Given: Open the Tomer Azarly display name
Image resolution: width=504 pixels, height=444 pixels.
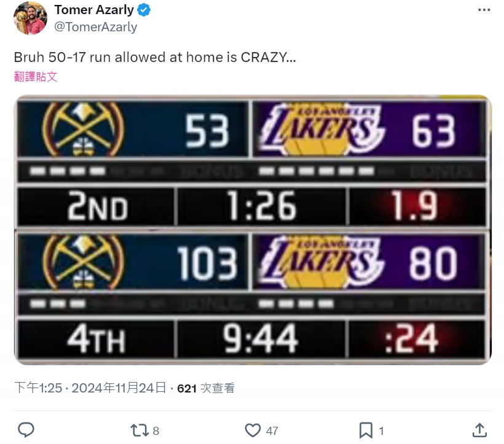Looking at the screenshot, I should click(93, 10).
